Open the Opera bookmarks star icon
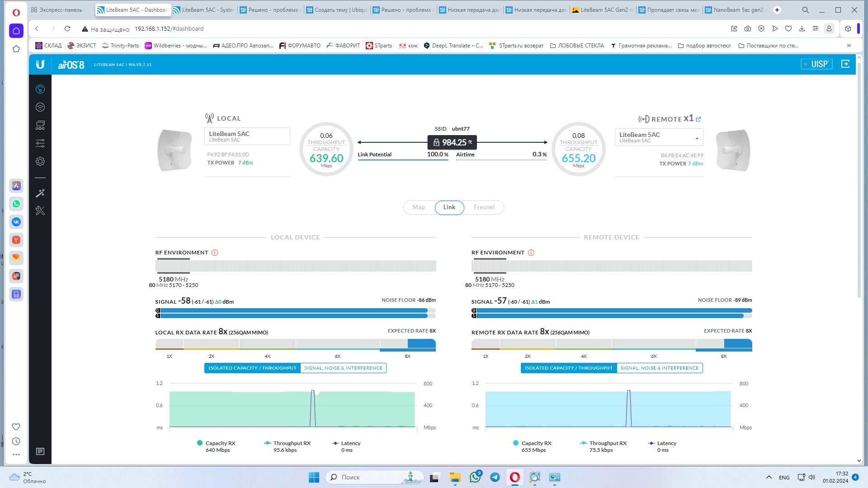The image size is (868, 488). click(16, 49)
